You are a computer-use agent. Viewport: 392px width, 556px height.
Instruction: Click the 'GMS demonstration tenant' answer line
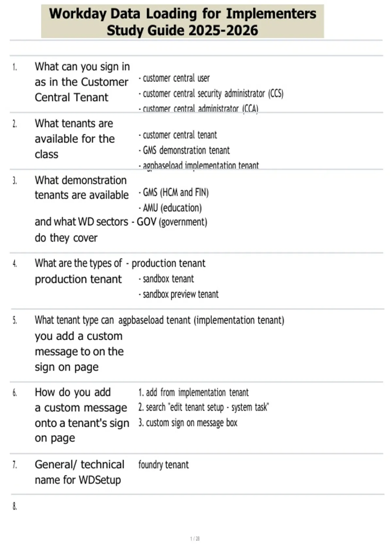184,150
